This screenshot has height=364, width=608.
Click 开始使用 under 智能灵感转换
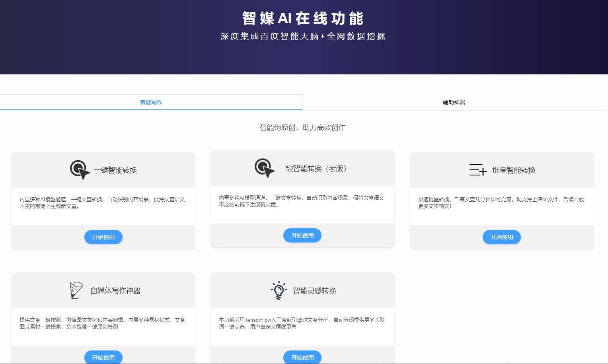(302, 357)
